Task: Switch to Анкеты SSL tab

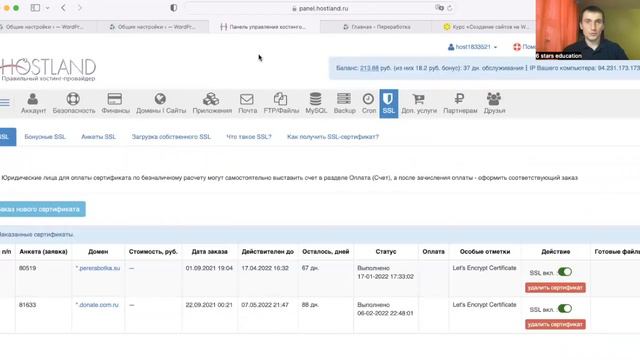Action: pyautogui.click(x=98, y=137)
